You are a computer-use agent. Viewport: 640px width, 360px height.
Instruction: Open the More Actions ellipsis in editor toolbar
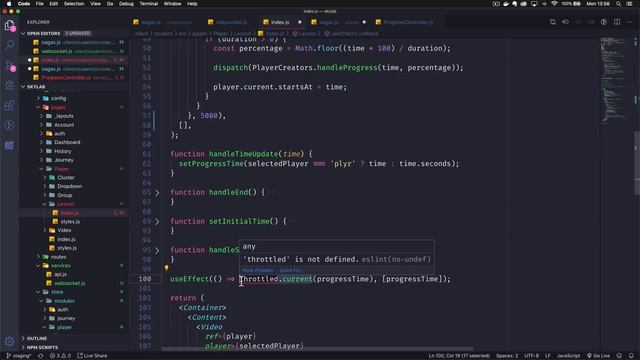630,22
